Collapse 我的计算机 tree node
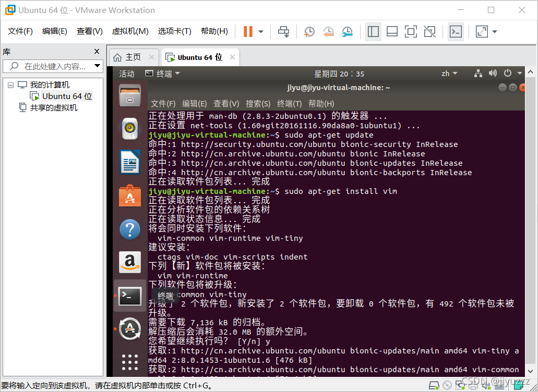The image size is (538, 392). coord(10,85)
